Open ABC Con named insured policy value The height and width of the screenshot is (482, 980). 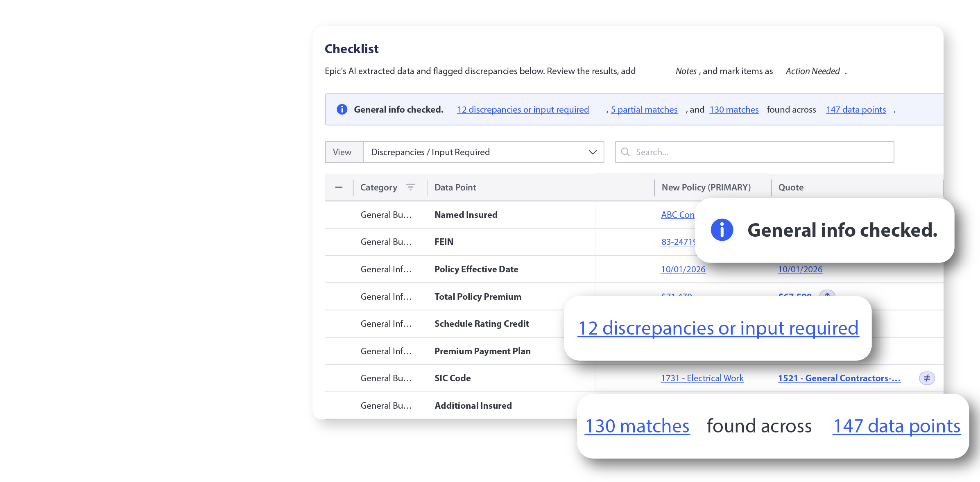pyautogui.click(x=678, y=215)
